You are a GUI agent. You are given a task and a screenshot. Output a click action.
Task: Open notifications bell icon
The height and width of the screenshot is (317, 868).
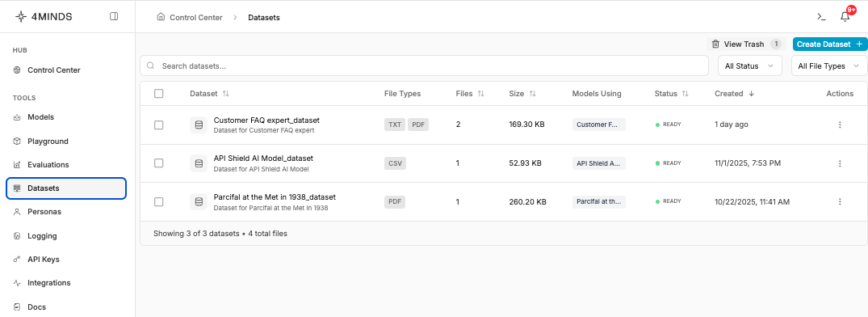tap(845, 17)
